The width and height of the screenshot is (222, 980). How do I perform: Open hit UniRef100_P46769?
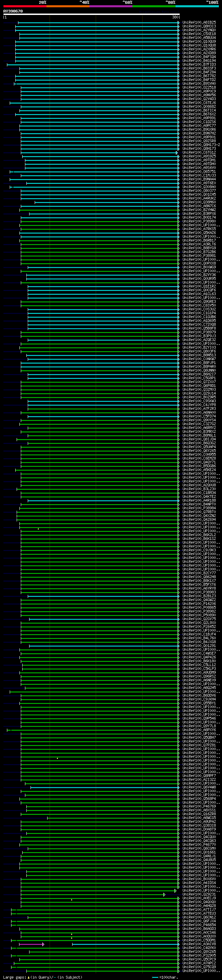[x=199, y=806]
